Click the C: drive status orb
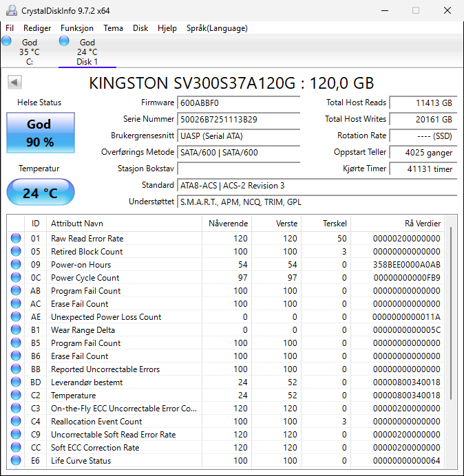 pos(6,41)
